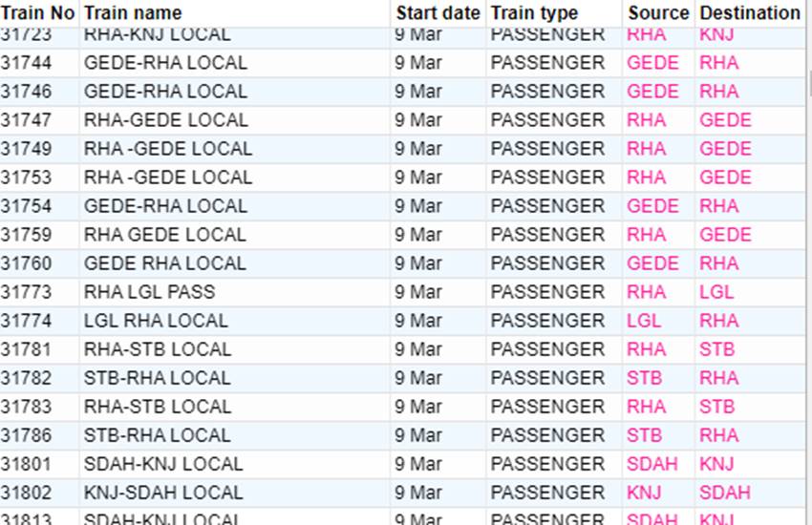The image size is (812, 525).
Task: Open KNJ destination link for train 31723
Action: pyautogui.click(x=716, y=34)
